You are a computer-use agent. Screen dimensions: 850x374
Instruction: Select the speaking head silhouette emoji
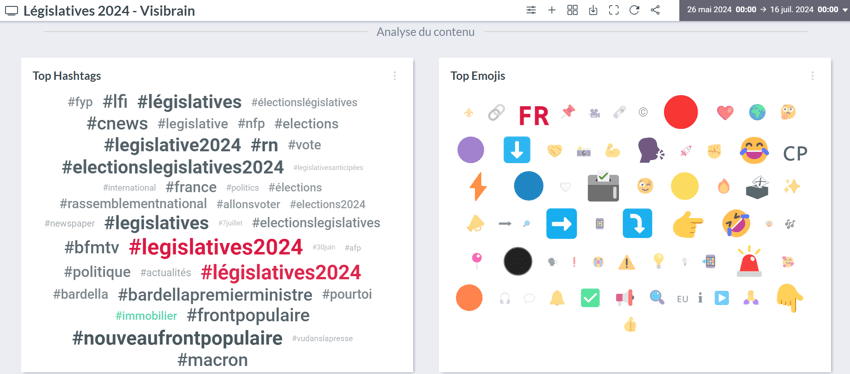pyautogui.click(x=651, y=150)
